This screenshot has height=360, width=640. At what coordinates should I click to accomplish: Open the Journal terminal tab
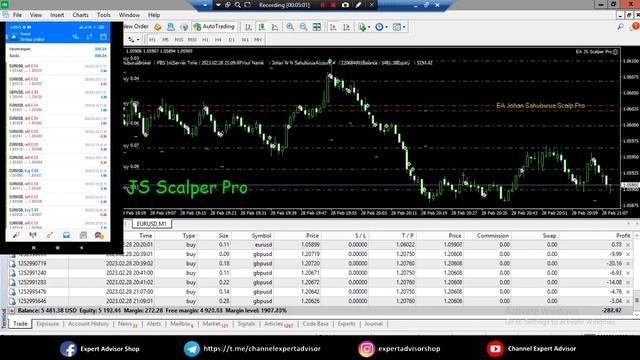point(373,324)
